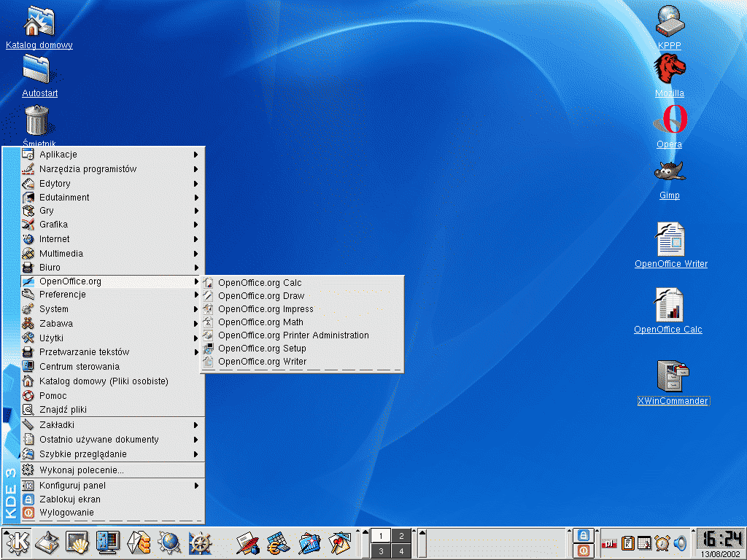The width and height of the screenshot is (747, 560).
Task: Select virtual desktop 1 in pager
Action: [381, 536]
